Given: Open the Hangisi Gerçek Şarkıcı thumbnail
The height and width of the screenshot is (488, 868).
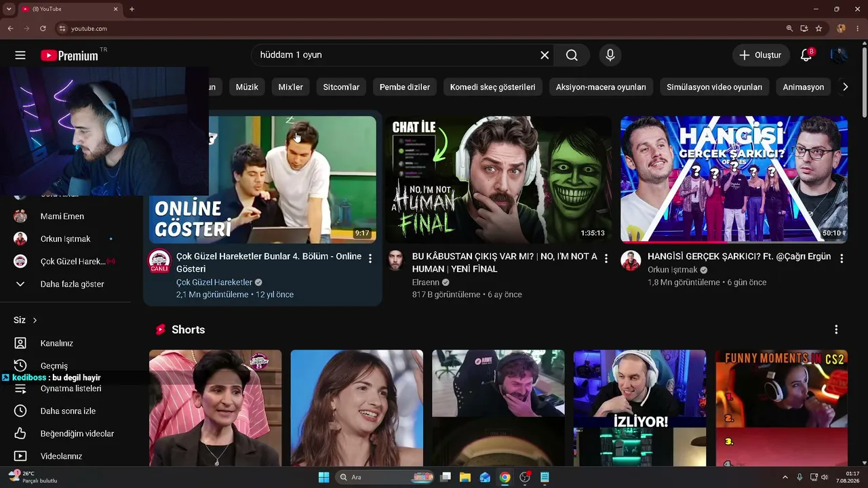Looking at the screenshot, I should pos(734,180).
